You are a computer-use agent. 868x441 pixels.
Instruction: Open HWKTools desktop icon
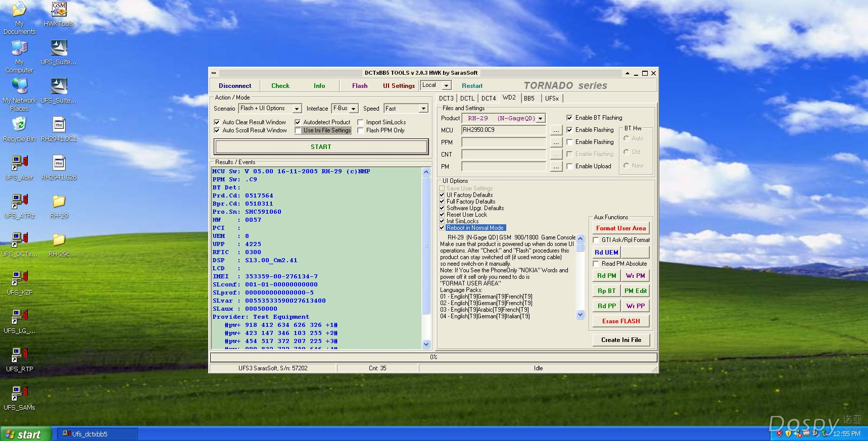pyautogui.click(x=59, y=14)
